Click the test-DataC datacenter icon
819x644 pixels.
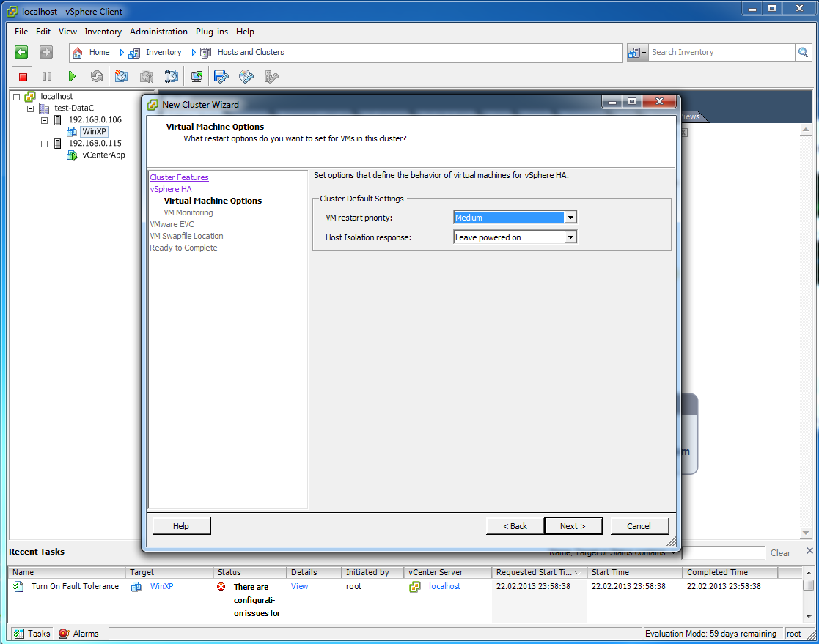[45, 108]
